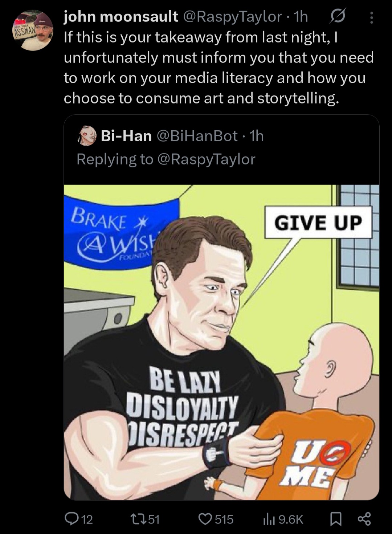392x534 pixels.
Task: Open Bi-Han's small profile avatar
Action: point(87,136)
